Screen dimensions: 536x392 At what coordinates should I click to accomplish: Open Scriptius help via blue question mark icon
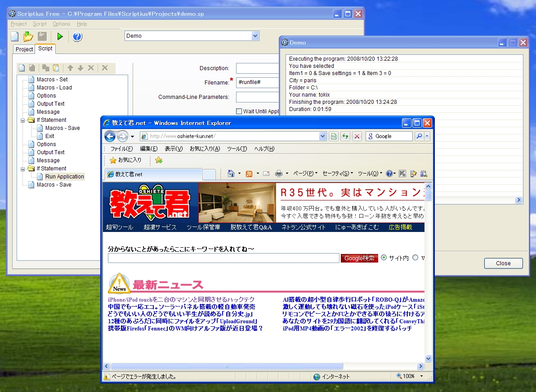point(77,36)
